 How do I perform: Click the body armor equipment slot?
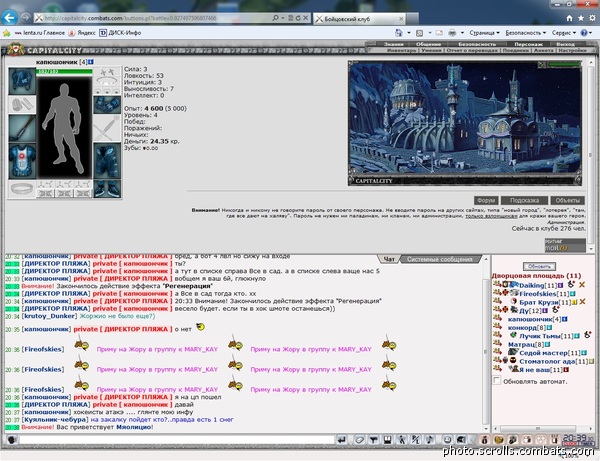[22, 161]
